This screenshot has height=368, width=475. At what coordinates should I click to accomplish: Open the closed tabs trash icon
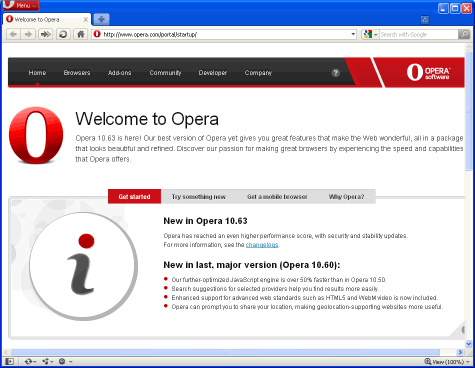click(x=425, y=20)
